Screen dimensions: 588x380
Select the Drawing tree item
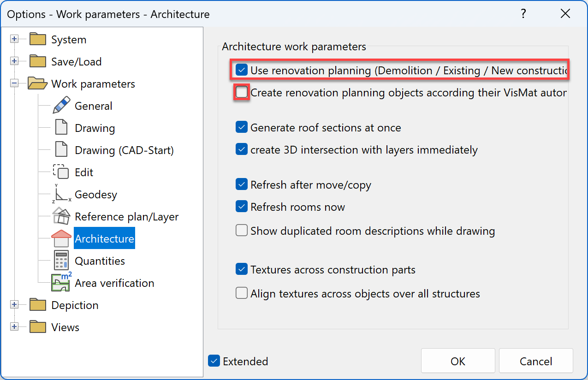coord(95,128)
